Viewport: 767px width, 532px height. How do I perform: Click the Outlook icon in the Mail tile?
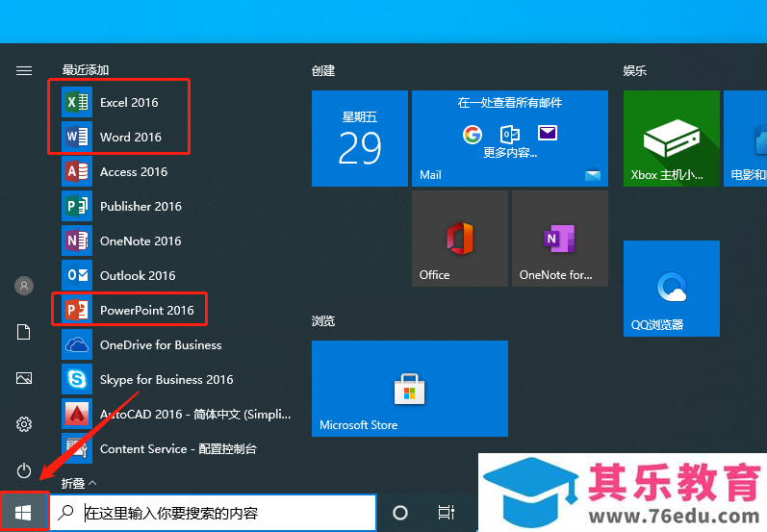[510, 134]
